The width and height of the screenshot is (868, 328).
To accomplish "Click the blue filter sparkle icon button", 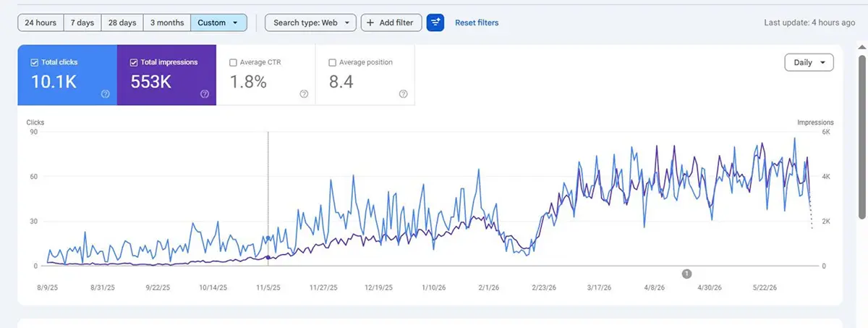I will click(x=435, y=22).
